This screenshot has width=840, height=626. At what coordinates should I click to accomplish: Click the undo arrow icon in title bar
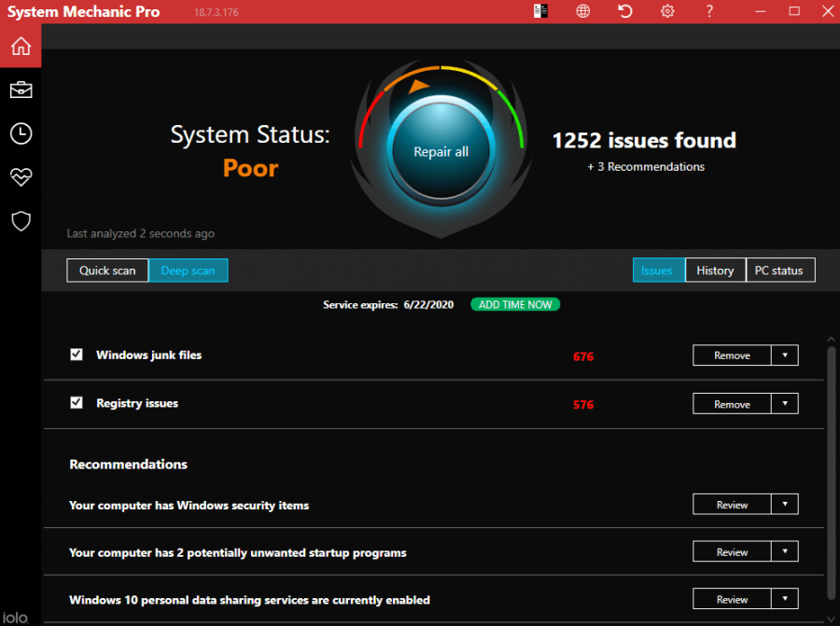(625, 11)
